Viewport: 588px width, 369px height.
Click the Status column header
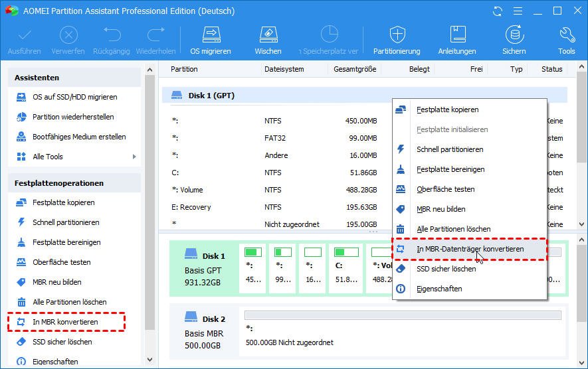point(551,69)
